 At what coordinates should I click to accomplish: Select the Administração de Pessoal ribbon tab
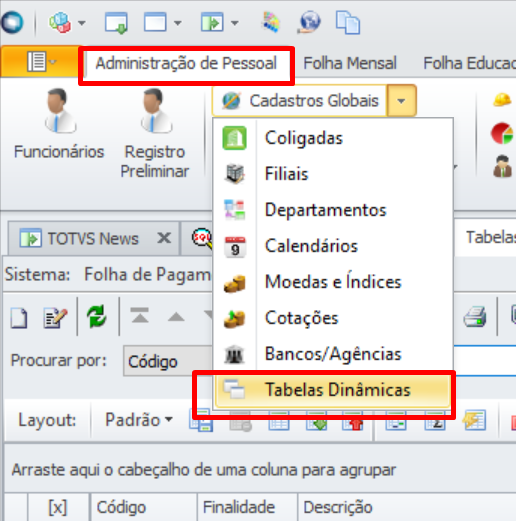click(x=186, y=63)
